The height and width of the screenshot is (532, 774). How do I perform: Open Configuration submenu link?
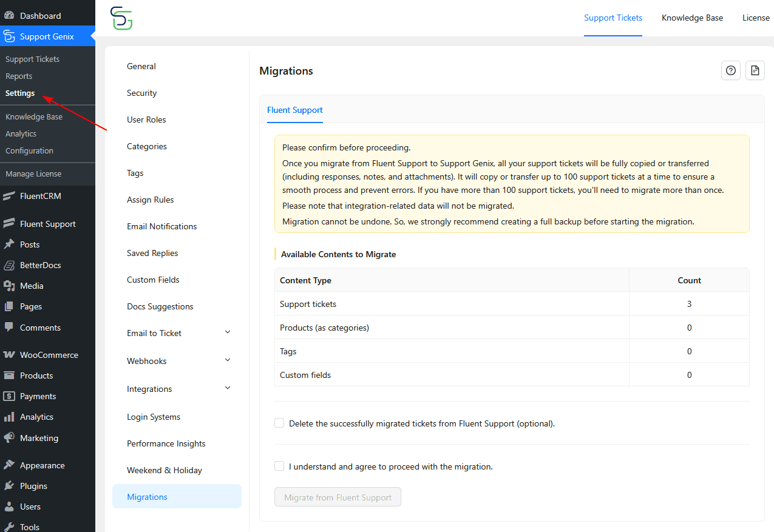pos(30,150)
